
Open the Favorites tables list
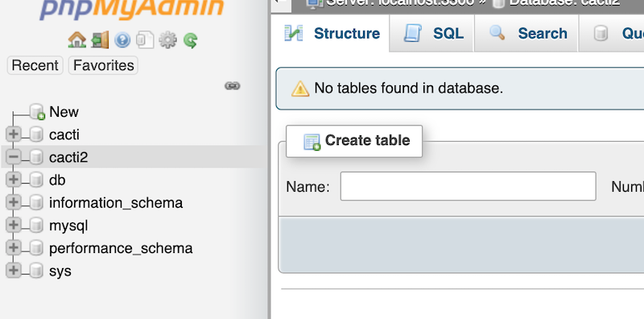pos(104,65)
